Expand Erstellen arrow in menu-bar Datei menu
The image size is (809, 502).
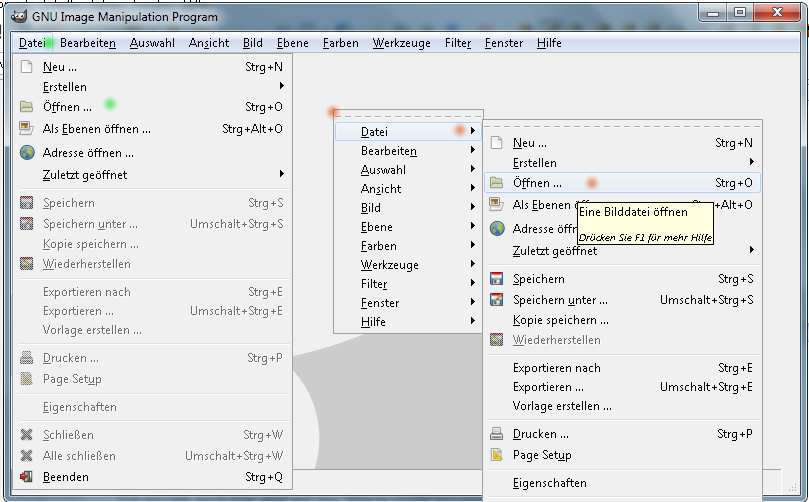point(282,86)
